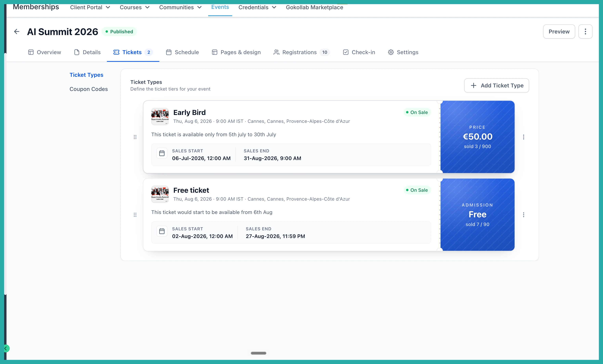Click sales end 31-Aug-2026, 9:00 AM

click(272, 158)
